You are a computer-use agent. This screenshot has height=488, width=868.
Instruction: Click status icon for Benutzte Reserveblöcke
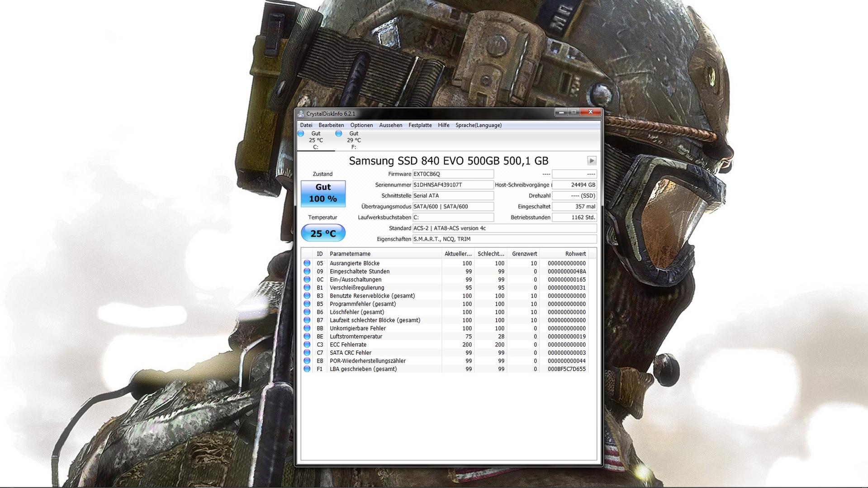click(x=307, y=296)
